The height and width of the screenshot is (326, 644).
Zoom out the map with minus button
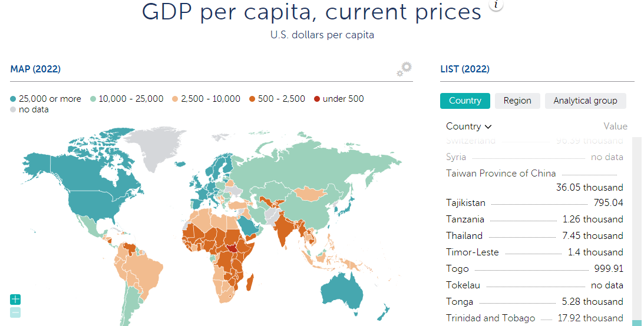pos(15,312)
